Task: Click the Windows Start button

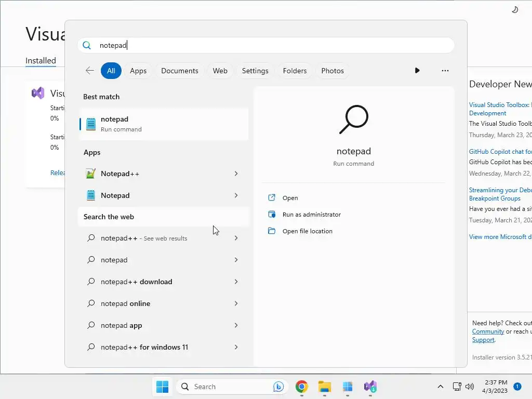Action: point(162,387)
